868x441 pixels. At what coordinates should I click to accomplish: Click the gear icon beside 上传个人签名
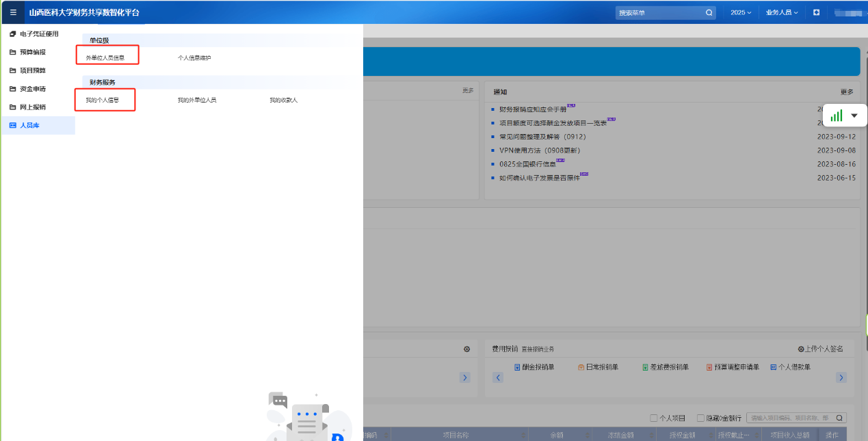pyautogui.click(x=801, y=349)
